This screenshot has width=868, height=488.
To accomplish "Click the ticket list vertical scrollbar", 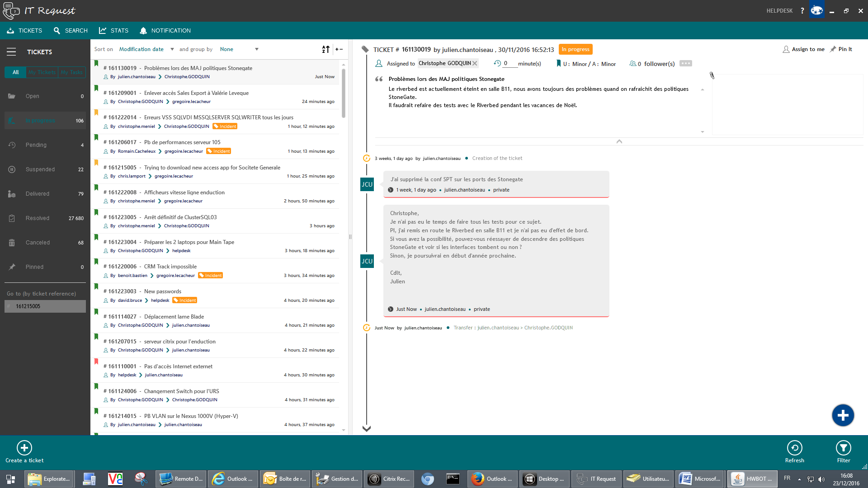I will 344,93.
